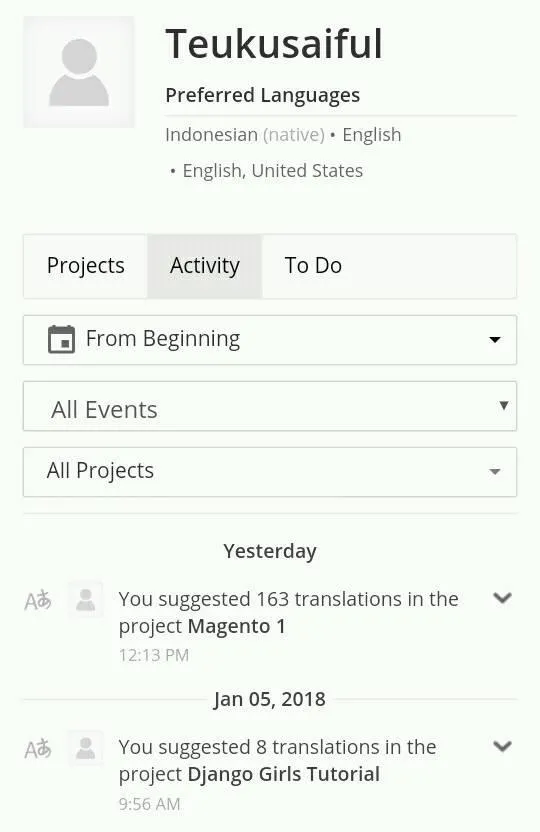
Task: Open the Django Girls Tutorial project link
Action: point(284,775)
